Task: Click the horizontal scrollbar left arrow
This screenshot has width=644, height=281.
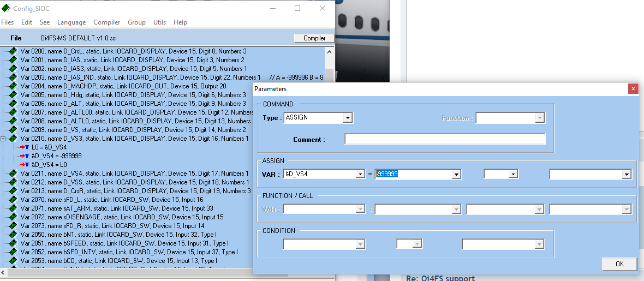Action: pyautogui.click(x=3, y=273)
